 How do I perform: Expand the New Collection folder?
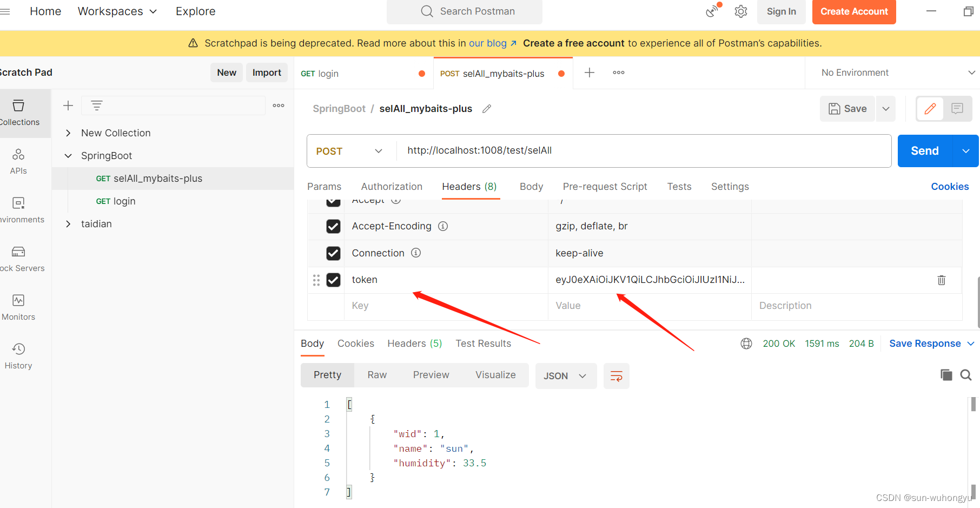coord(68,133)
